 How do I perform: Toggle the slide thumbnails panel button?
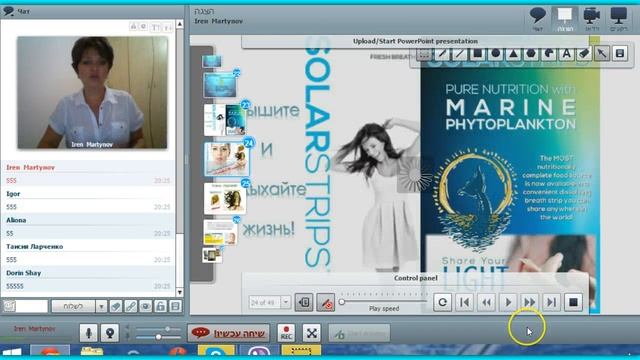[304, 302]
